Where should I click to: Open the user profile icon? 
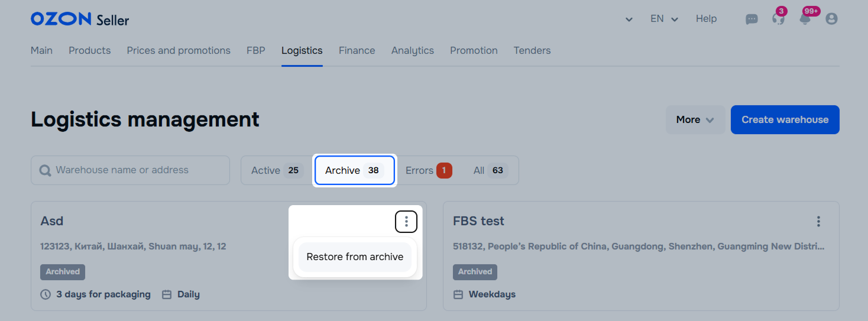(831, 19)
